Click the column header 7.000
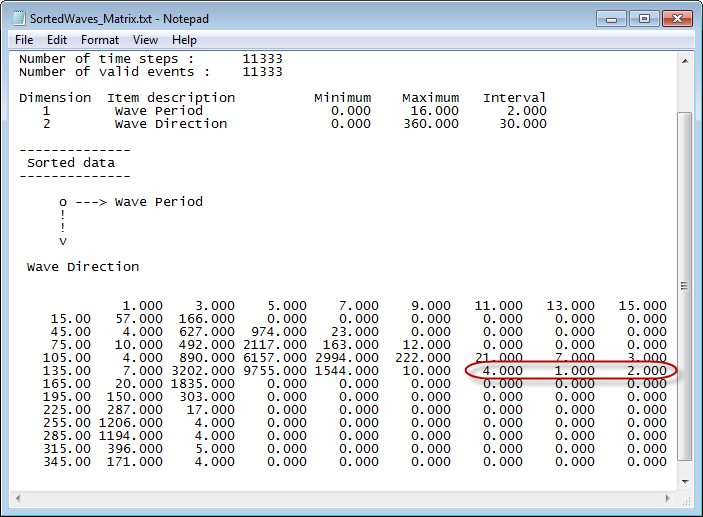This screenshot has height=517, width=703. coord(359,306)
